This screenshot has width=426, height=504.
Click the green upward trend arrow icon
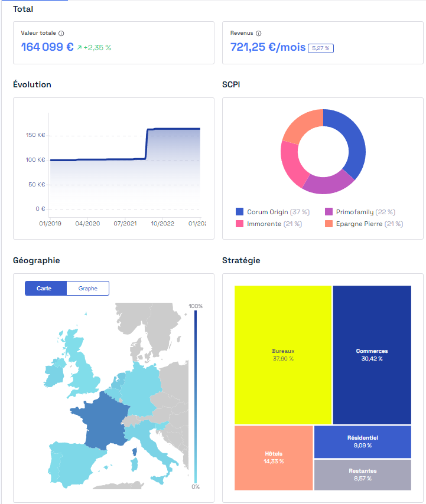click(x=80, y=48)
